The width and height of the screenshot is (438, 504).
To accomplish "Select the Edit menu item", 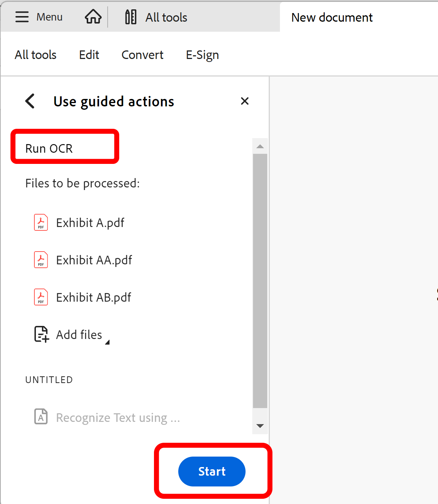I will 89,55.
